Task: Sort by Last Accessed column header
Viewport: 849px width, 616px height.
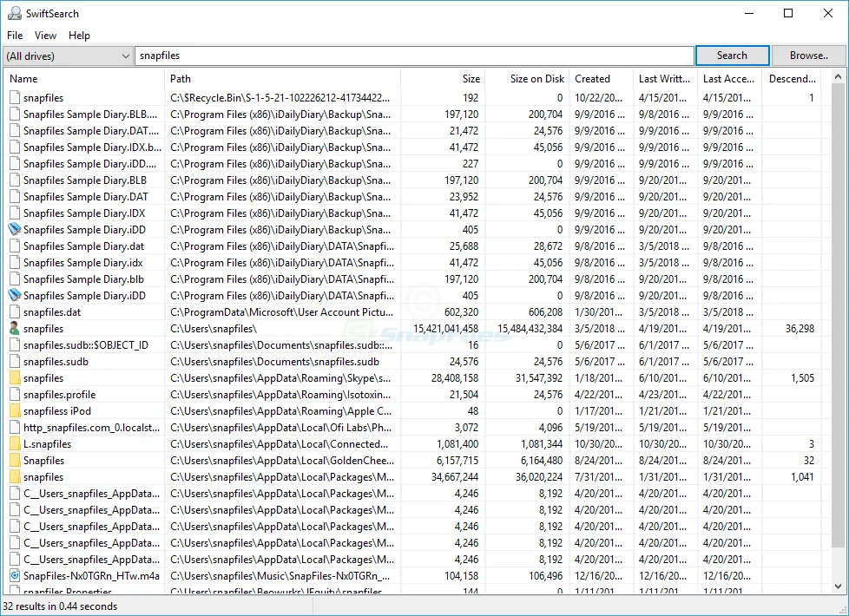Action: tap(729, 78)
